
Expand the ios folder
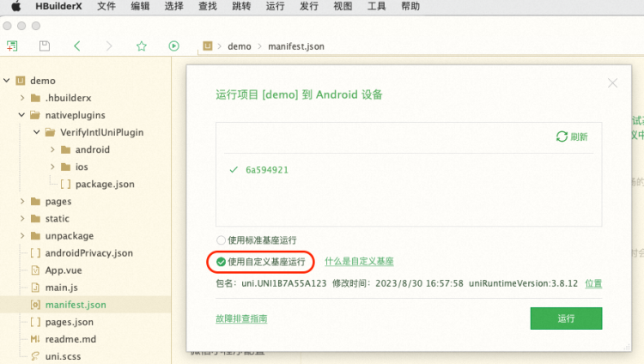click(52, 167)
